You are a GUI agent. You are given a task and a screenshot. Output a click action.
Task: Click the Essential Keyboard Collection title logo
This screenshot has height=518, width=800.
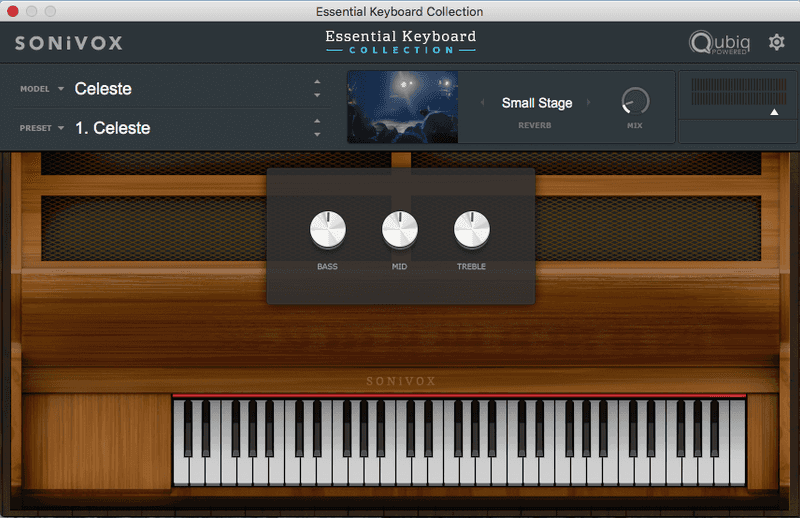[401, 42]
